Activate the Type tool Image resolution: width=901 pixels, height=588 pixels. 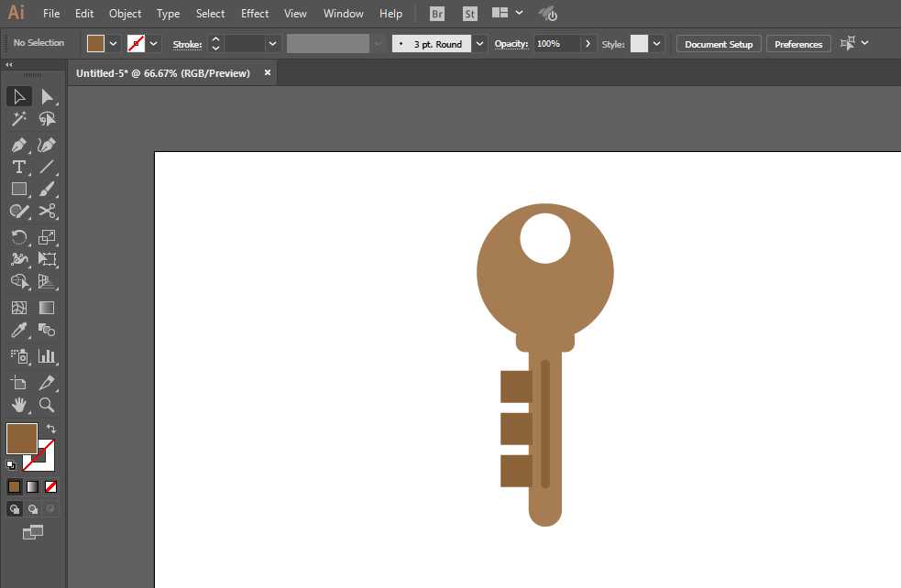tap(18, 167)
